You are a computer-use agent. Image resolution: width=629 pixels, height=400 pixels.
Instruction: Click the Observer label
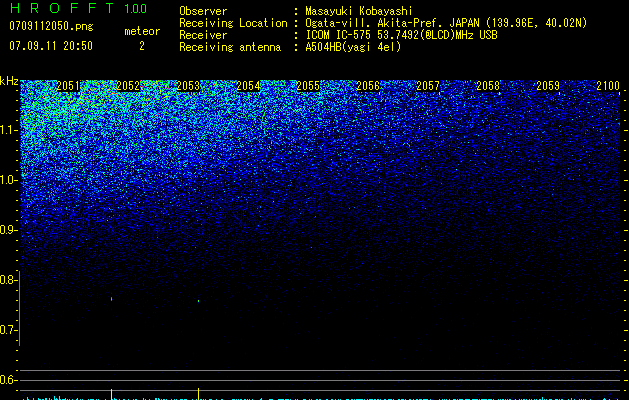203,11
